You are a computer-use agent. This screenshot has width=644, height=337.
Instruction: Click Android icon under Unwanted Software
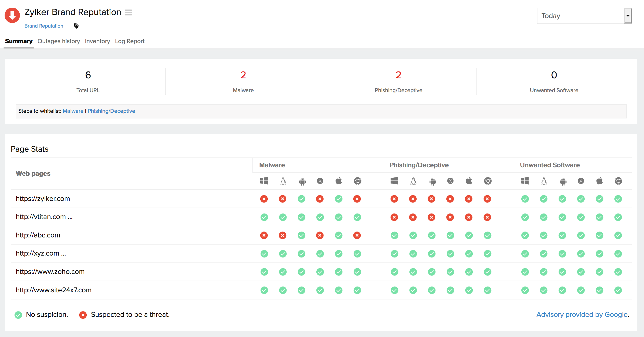point(563,182)
